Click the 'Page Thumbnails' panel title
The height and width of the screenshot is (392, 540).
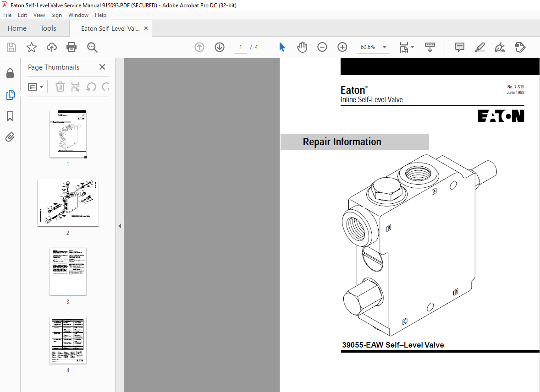[54, 67]
